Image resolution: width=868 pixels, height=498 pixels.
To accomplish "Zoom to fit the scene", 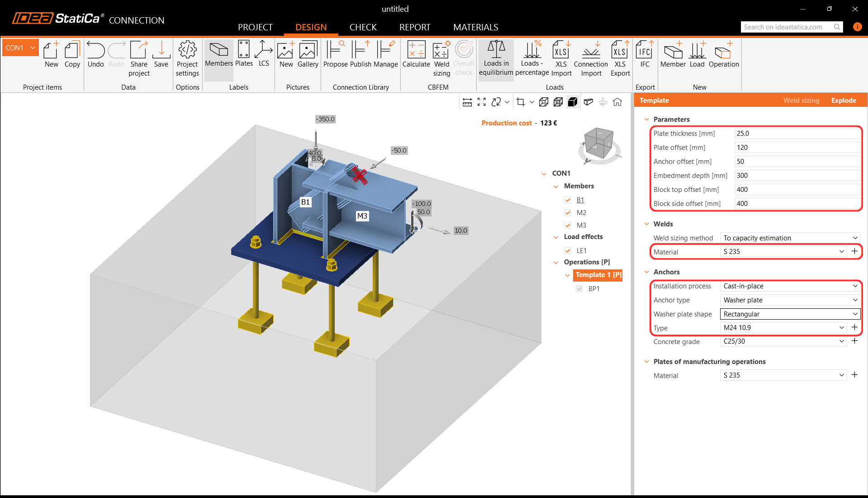I will [x=482, y=102].
